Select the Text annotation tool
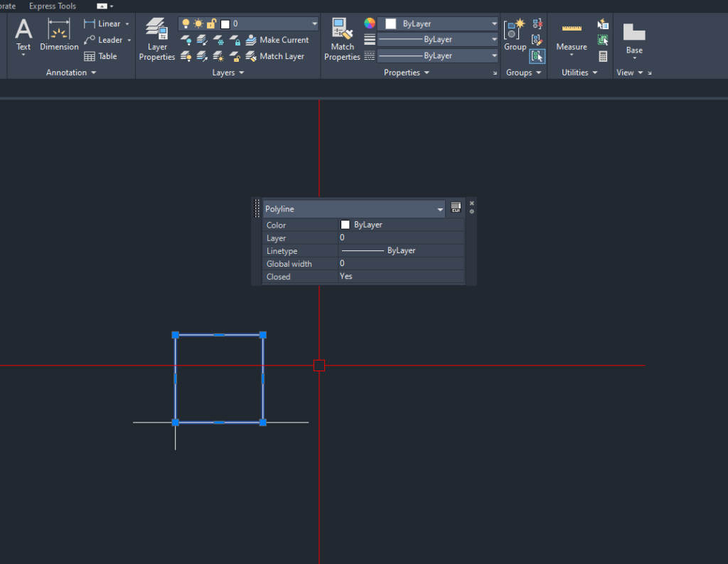This screenshot has width=728, height=564. 23,35
